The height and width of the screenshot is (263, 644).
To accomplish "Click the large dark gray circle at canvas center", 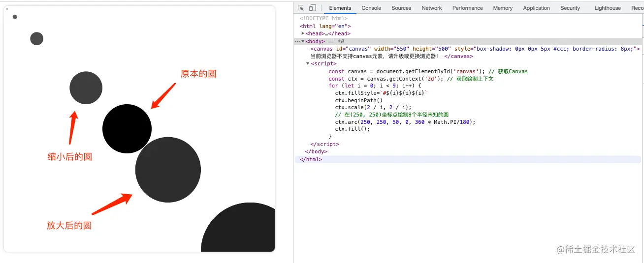I will pos(168,170).
